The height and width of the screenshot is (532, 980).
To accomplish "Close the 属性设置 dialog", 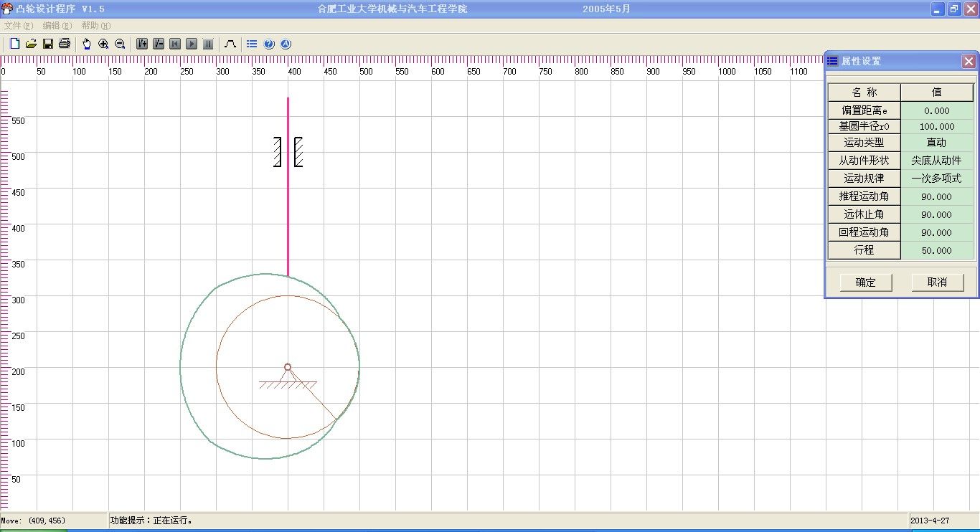I will pos(969,62).
